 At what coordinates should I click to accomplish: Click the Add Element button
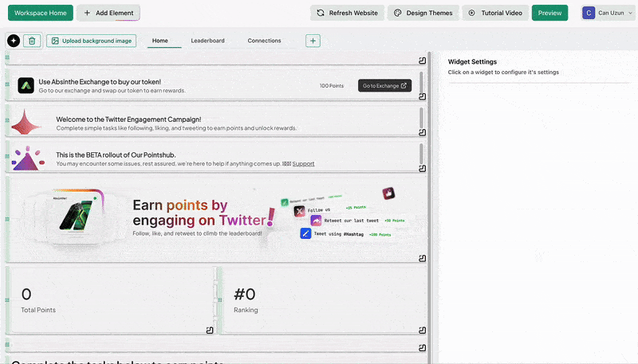(x=108, y=13)
